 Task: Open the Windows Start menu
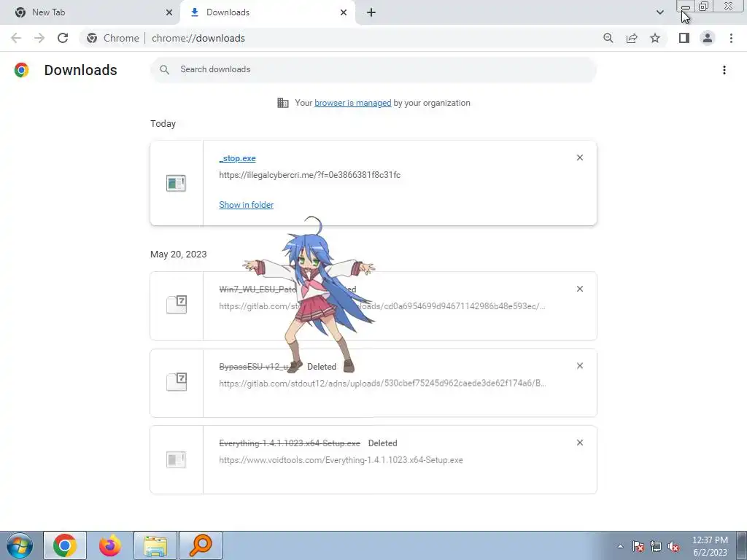click(x=20, y=545)
